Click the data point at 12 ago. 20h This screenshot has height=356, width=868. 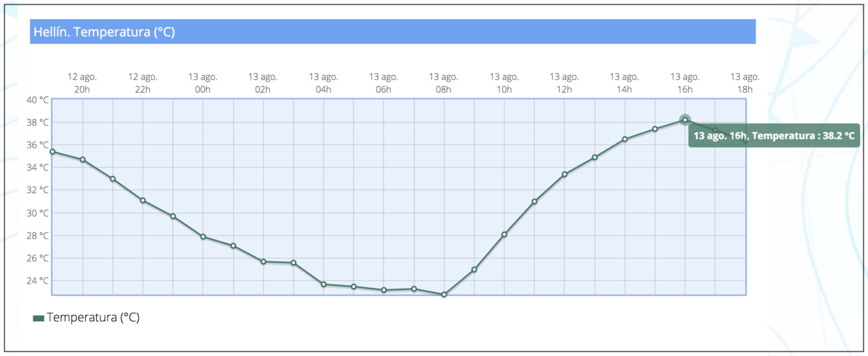(x=83, y=160)
